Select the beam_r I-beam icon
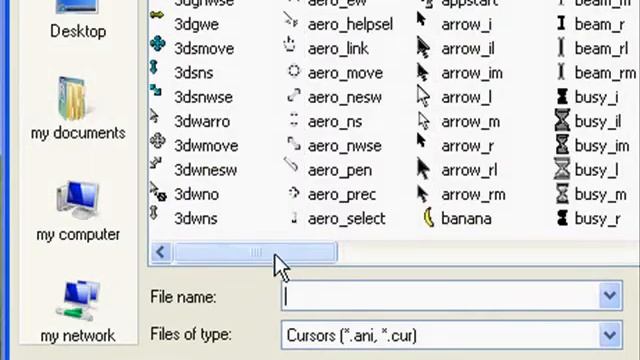The width and height of the screenshot is (640, 360). (x=561, y=23)
